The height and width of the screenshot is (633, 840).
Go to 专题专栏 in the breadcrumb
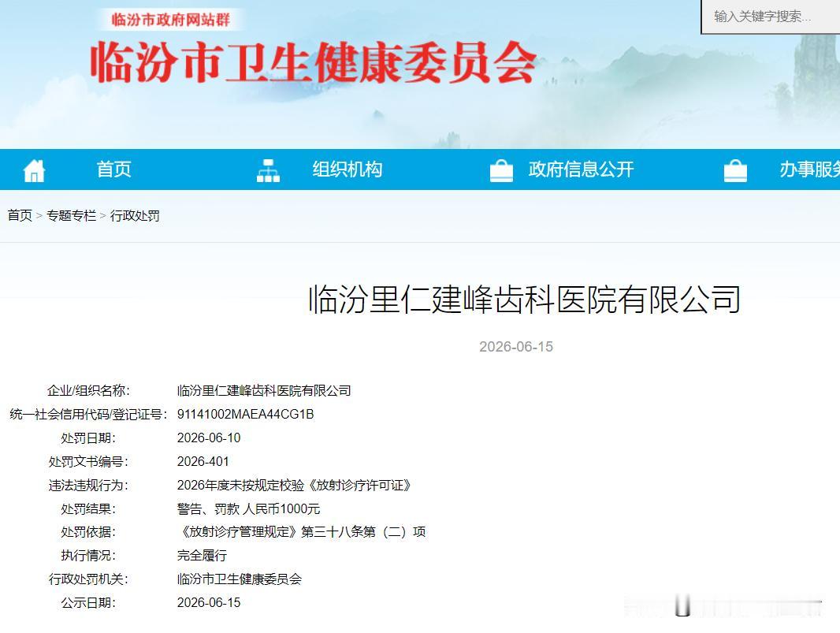71,215
